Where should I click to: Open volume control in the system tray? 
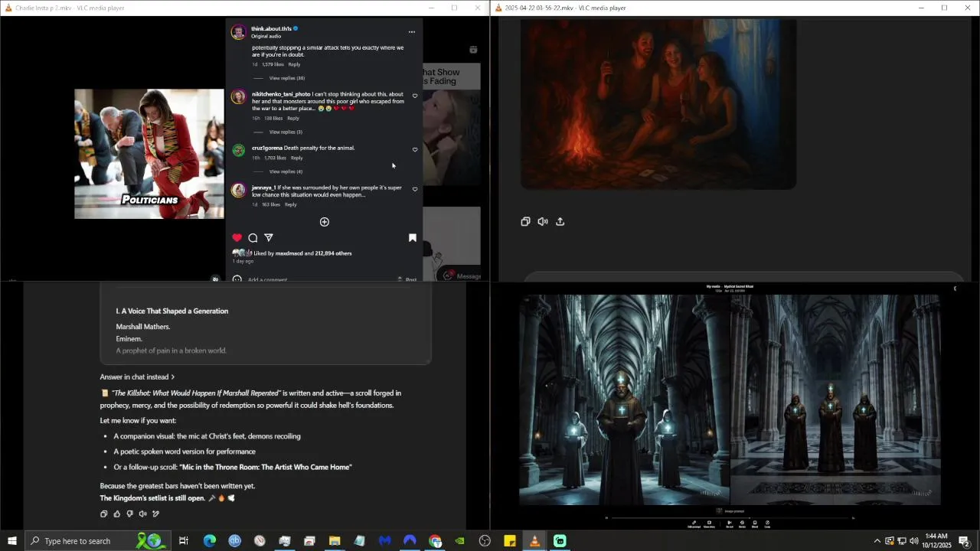tap(913, 541)
